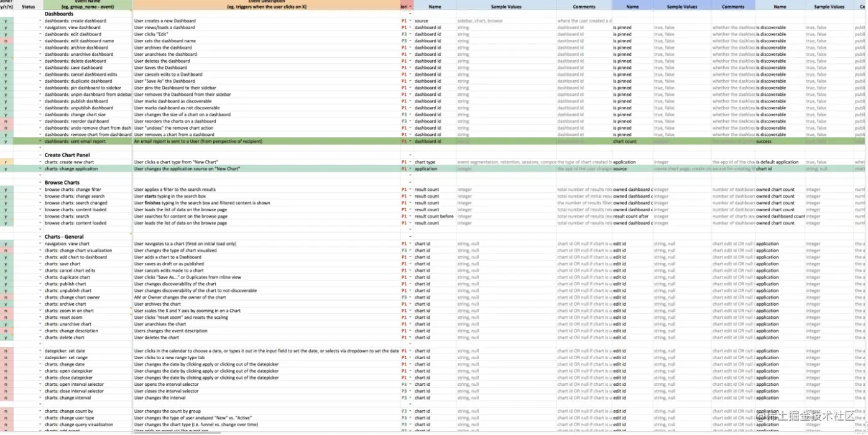
Task: Select the 'Event Description' column header
Action: coord(267,5)
